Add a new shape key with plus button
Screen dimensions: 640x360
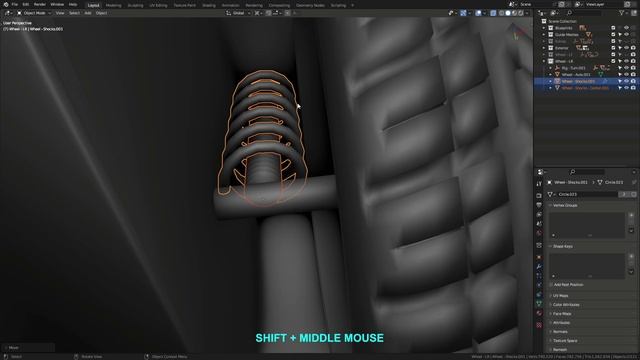[631, 257]
